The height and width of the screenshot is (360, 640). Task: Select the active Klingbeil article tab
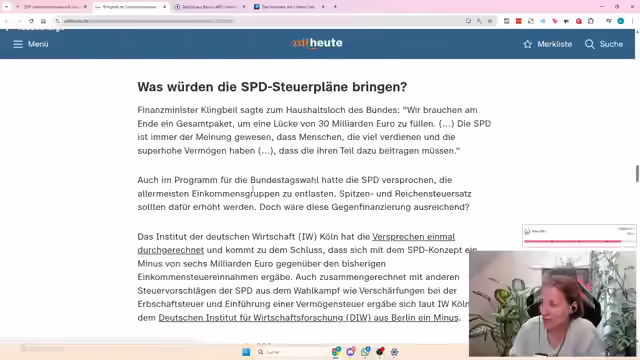(x=130, y=7)
